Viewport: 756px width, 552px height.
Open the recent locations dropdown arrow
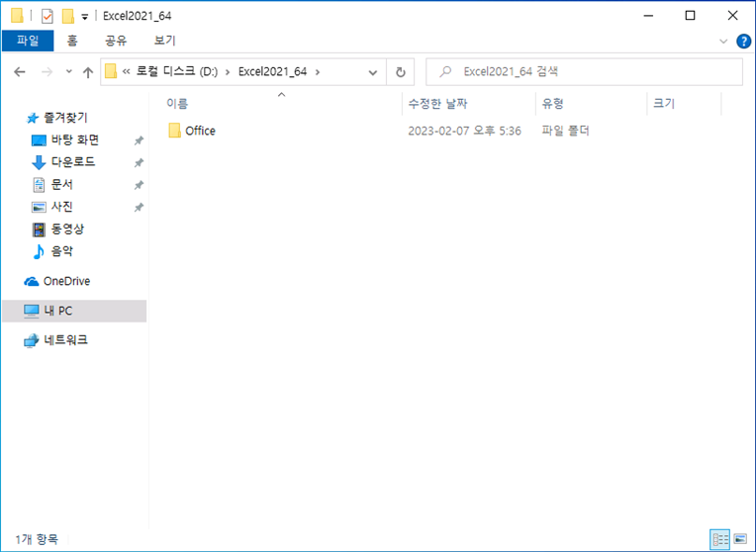69,72
